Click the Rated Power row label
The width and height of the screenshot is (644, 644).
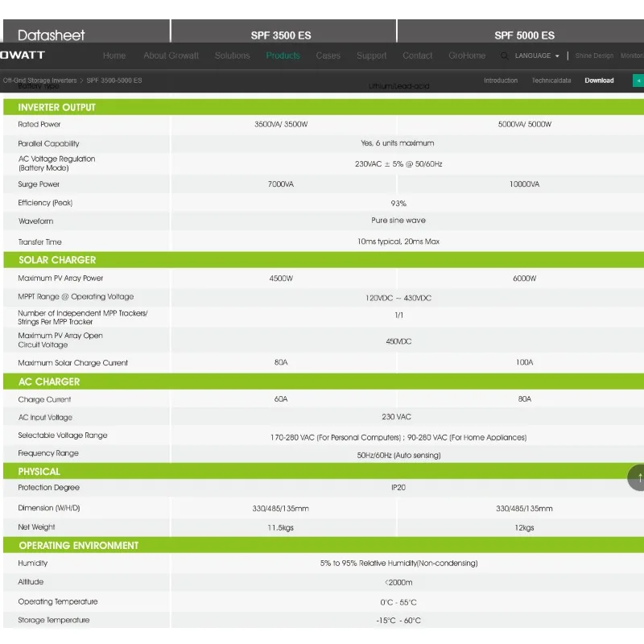coord(39,124)
